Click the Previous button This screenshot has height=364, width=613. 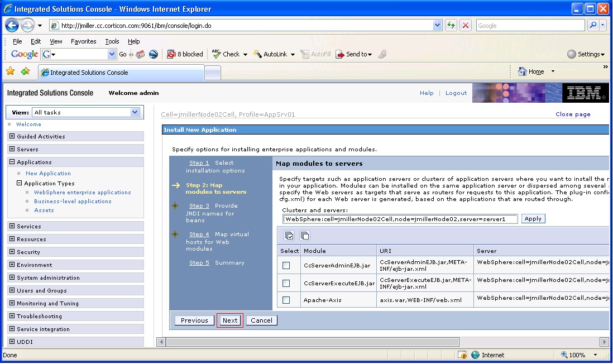(x=194, y=320)
